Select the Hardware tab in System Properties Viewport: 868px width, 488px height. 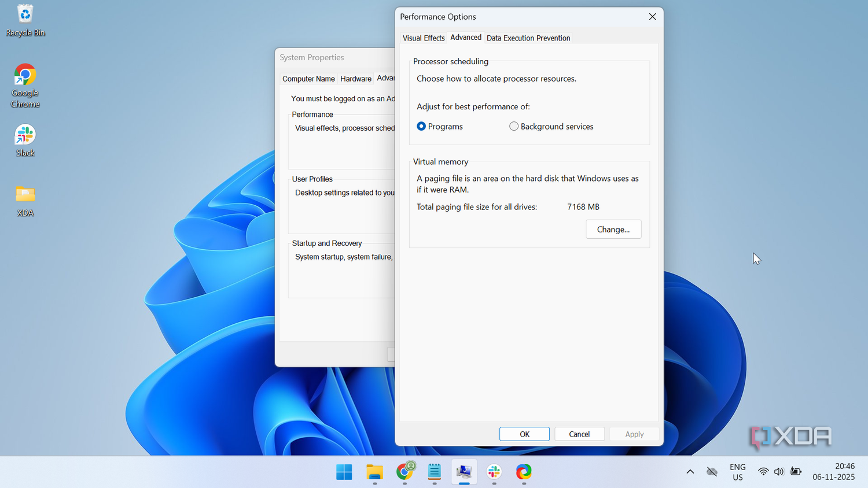[355, 79]
